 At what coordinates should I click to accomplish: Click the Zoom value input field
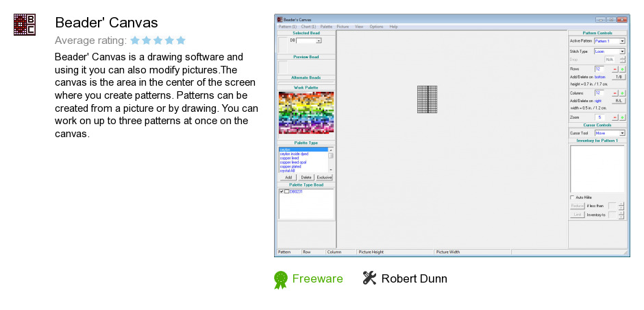pos(599,117)
